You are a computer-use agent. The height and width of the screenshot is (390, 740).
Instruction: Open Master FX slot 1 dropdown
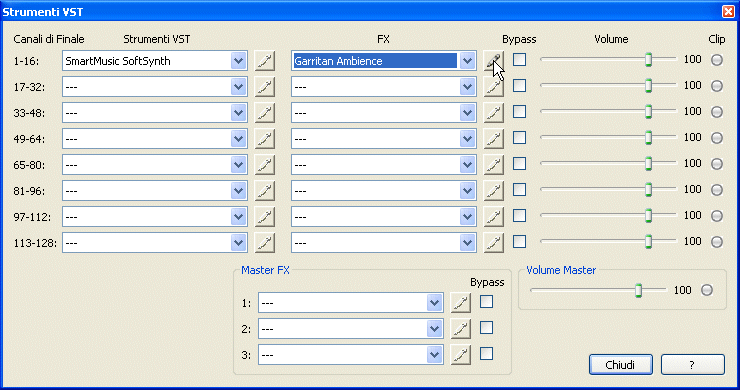point(434,303)
